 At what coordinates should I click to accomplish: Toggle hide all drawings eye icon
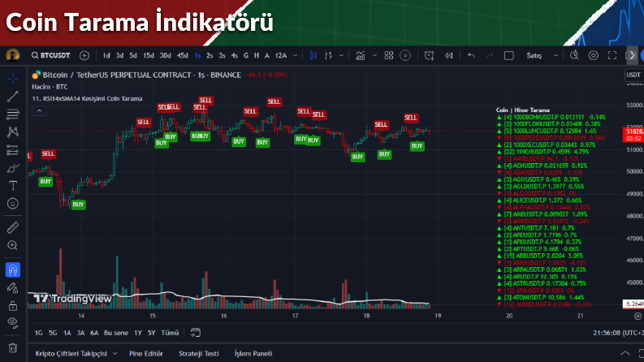pyautogui.click(x=13, y=323)
